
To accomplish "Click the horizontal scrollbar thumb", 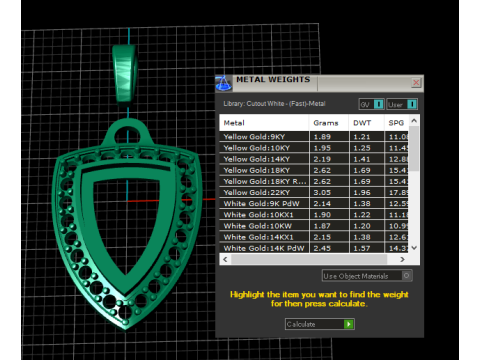I will click(x=309, y=259).
